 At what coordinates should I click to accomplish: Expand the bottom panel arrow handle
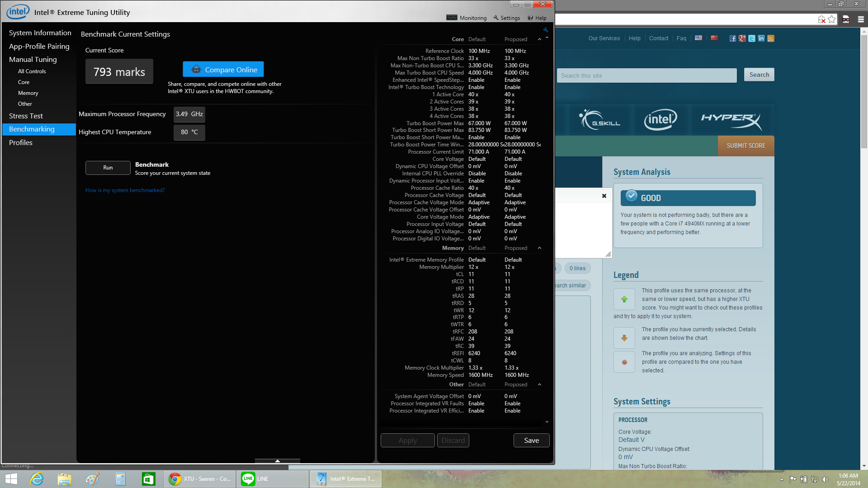point(278,461)
